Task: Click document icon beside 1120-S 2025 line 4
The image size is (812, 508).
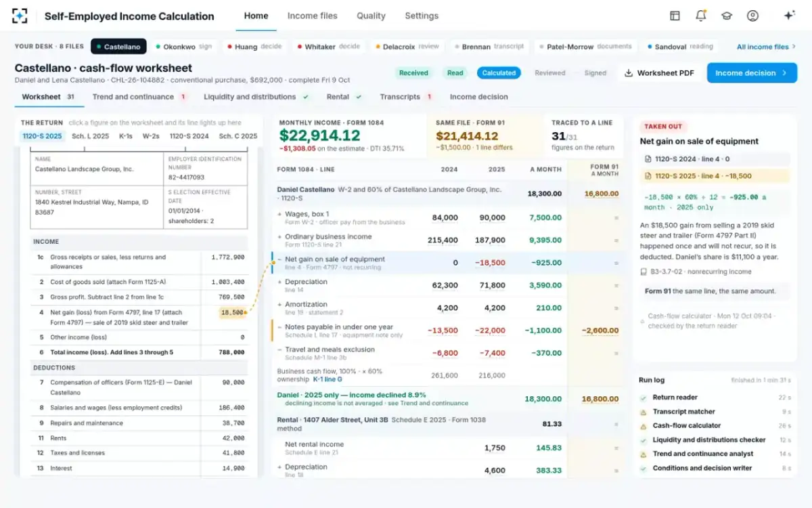Action: pos(648,176)
